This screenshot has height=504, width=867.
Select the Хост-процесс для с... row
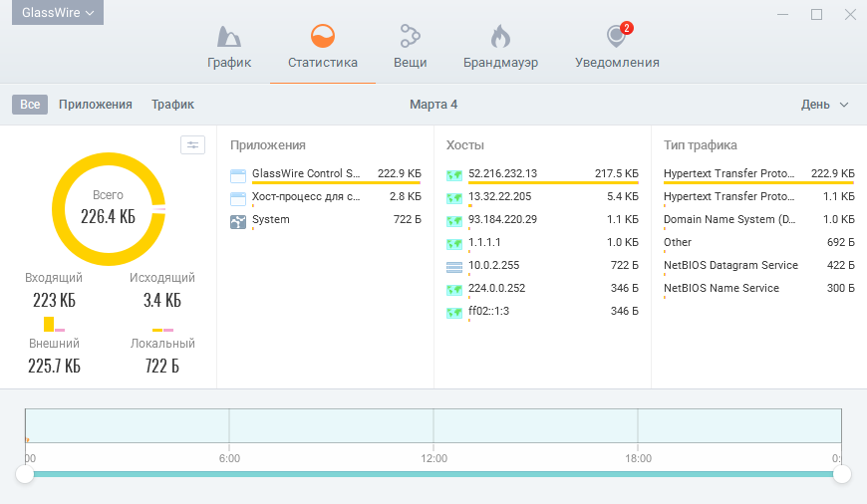pyautogui.click(x=326, y=197)
